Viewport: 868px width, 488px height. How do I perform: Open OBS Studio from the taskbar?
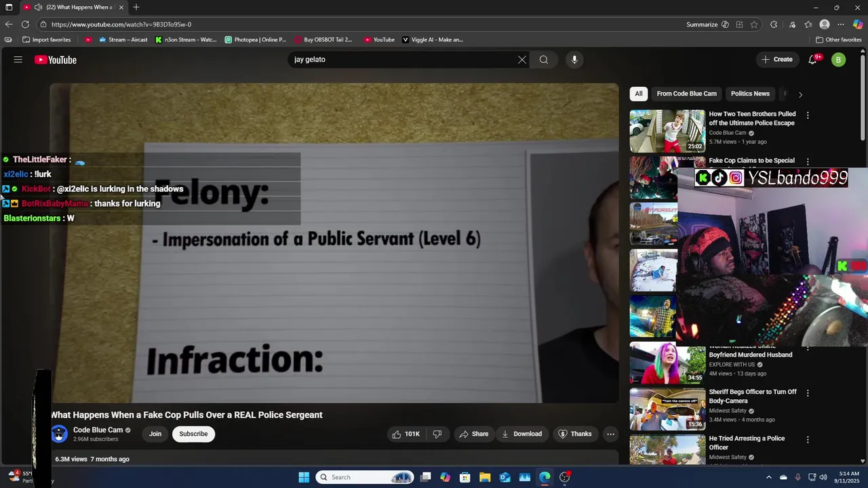565,477
